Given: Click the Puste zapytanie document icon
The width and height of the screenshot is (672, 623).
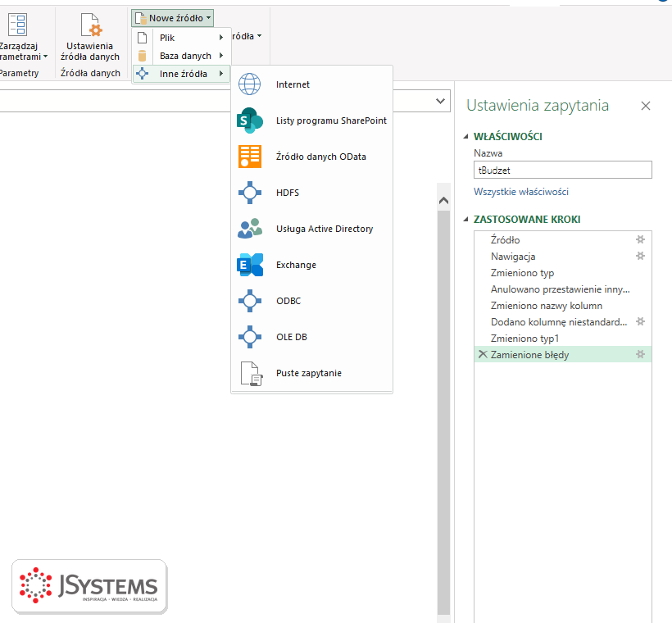Looking at the screenshot, I should (x=251, y=374).
